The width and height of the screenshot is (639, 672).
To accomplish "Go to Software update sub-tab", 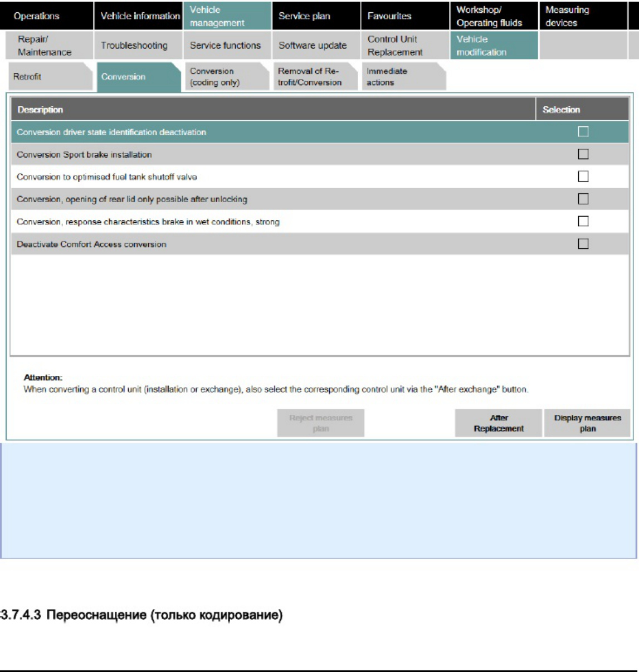I will 316,46.
